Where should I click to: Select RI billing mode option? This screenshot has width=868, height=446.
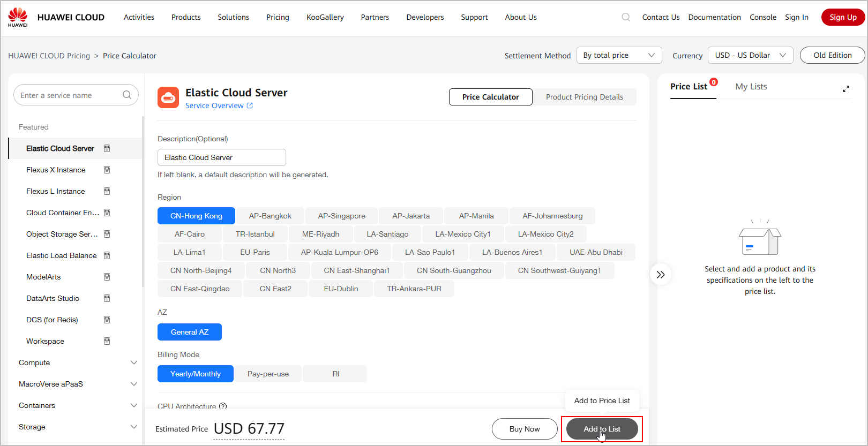coord(335,374)
